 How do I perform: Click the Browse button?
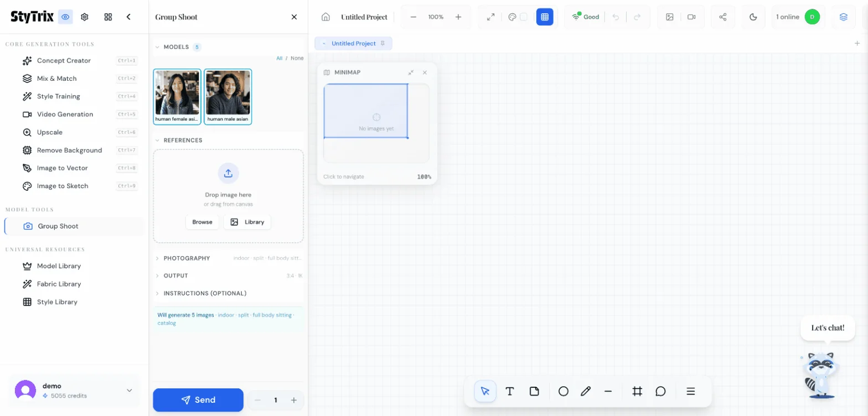click(x=202, y=222)
